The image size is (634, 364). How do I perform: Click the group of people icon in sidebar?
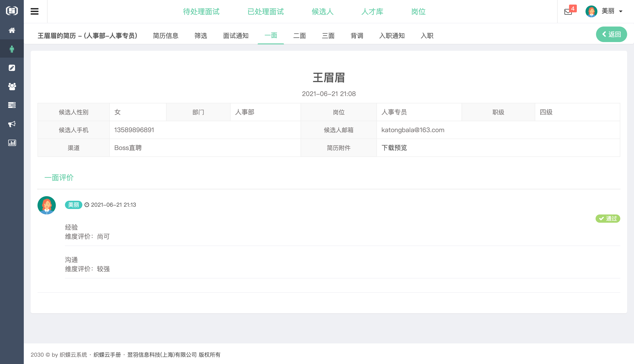(x=12, y=86)
